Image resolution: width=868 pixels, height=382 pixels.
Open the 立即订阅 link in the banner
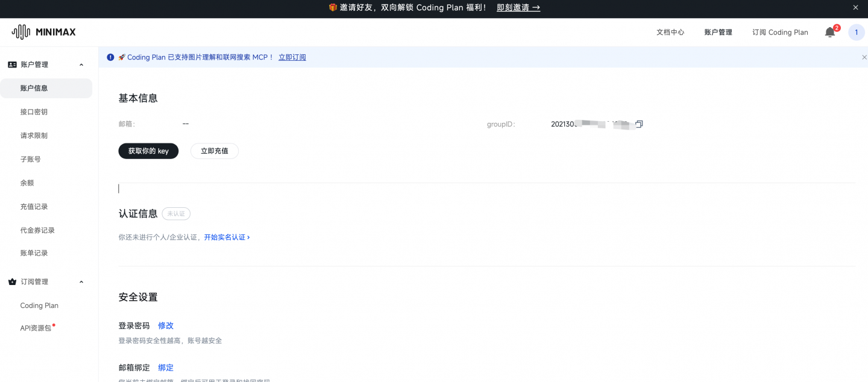292,57
